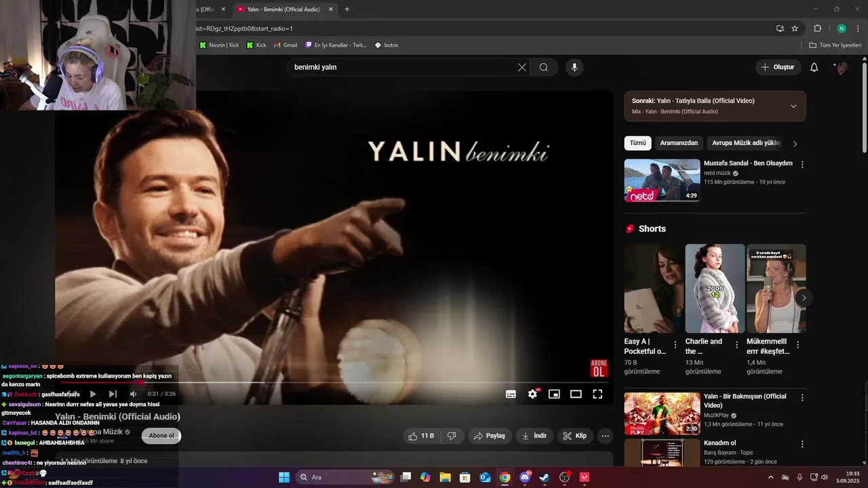Expand the Sonraki mix playlist panel
868x488 pixels.
click(x=793, y=106)
